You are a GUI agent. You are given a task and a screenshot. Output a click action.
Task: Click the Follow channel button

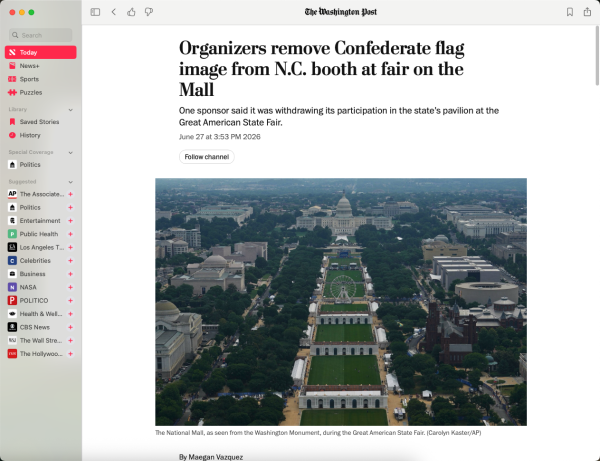tap(207, 157)
